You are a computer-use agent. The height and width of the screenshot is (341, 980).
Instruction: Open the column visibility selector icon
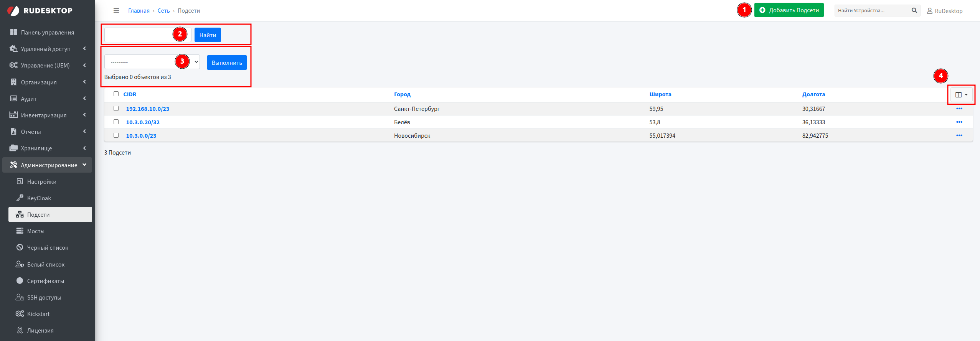click(x=961, y=95)
